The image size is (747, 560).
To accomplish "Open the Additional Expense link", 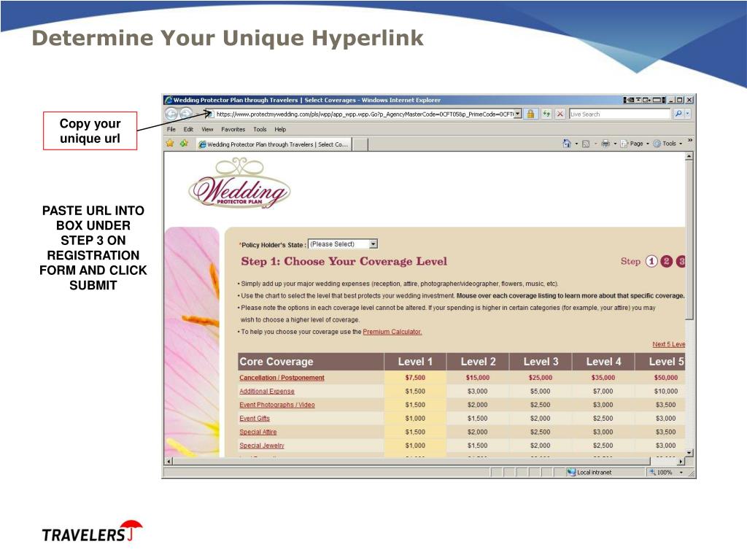I will point(267,391).
